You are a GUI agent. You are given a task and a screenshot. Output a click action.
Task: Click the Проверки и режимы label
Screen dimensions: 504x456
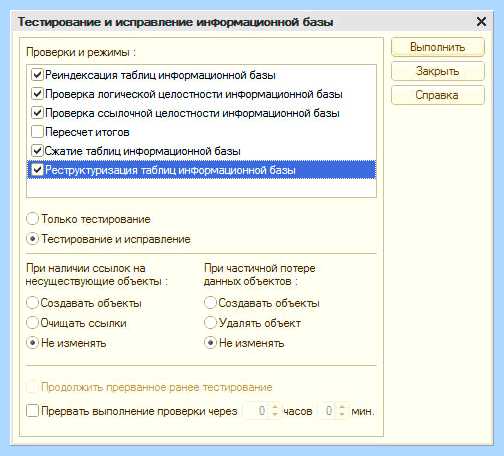(81, 52)
